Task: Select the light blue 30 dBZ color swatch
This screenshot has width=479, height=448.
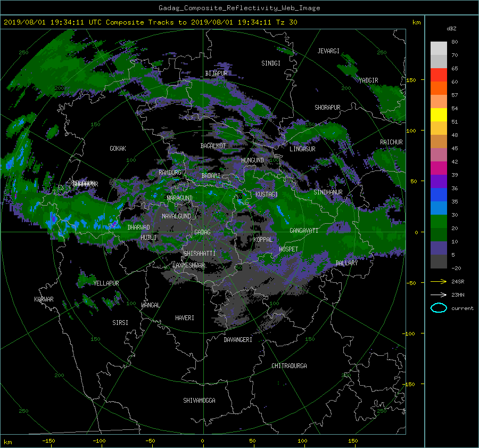Action: [x=439, y=208]
